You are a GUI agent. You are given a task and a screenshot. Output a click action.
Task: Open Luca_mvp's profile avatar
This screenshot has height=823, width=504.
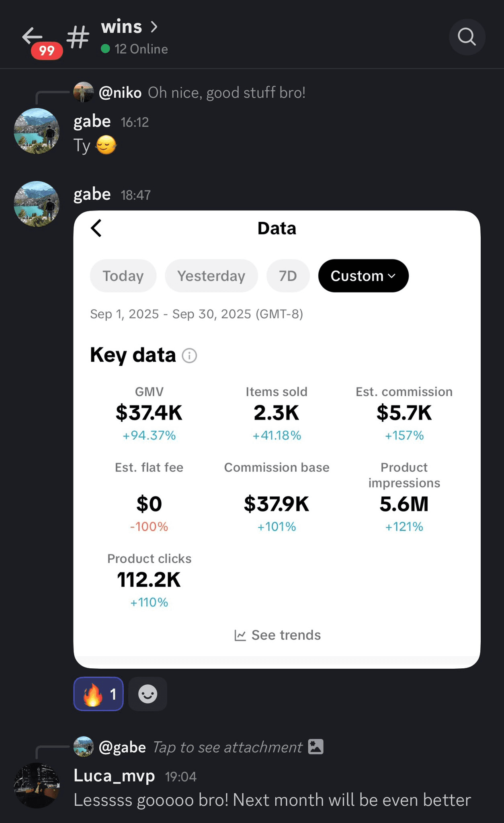coord(37,786)
